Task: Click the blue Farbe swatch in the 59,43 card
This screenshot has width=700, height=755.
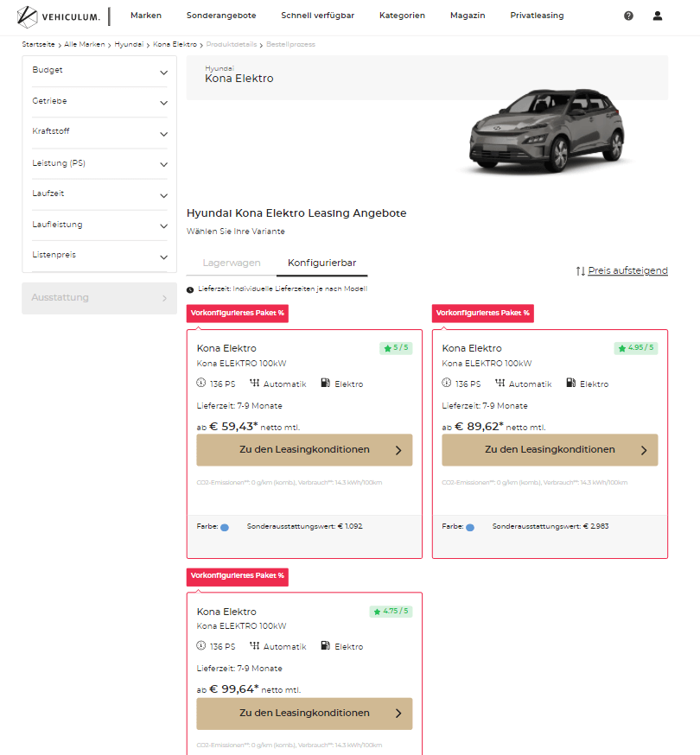Action: (x=225, y=527)
